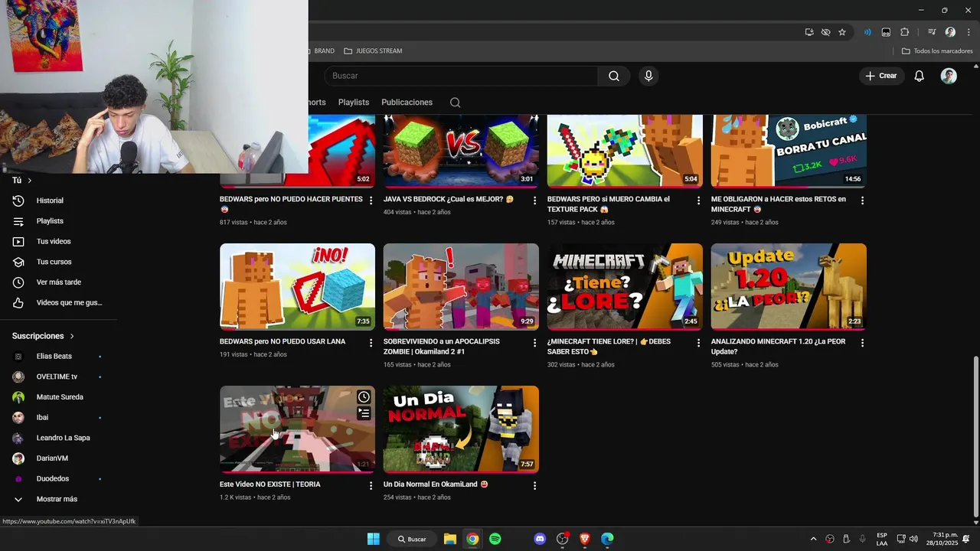Open Todos los marcadores folder
The image size is (980, 551).
point(937,51)
